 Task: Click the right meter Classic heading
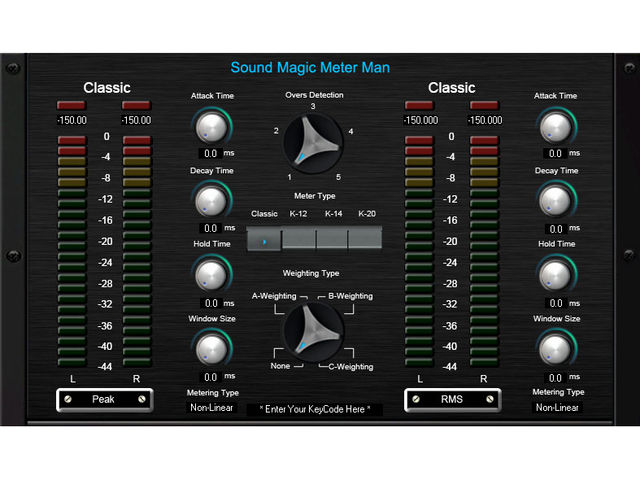(452, 88)
